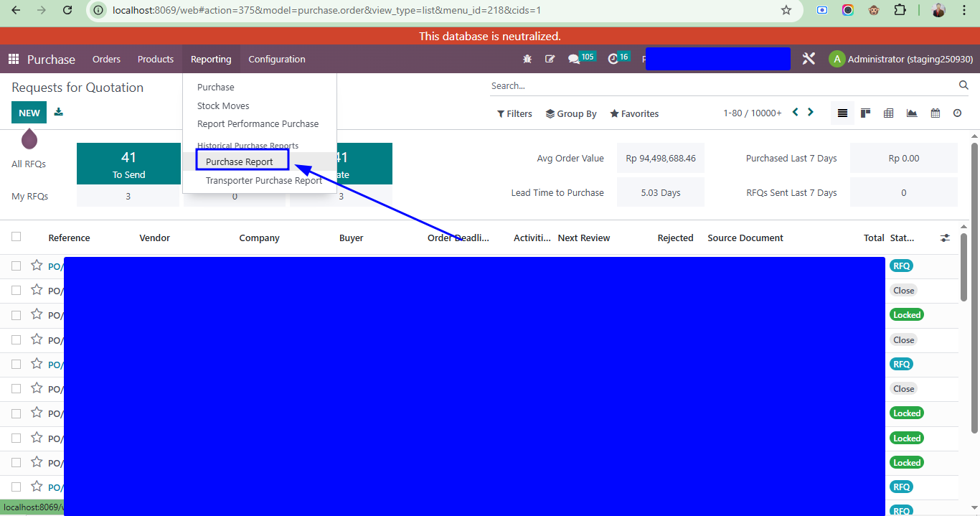The width and height of the screenshot is (980, 516).
Task: Click the download import icon beside NEW
Action: 59,112
